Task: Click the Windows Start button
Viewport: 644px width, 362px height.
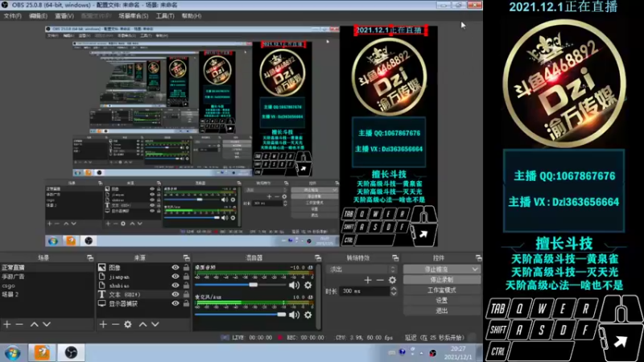Action: click(12, 353)
